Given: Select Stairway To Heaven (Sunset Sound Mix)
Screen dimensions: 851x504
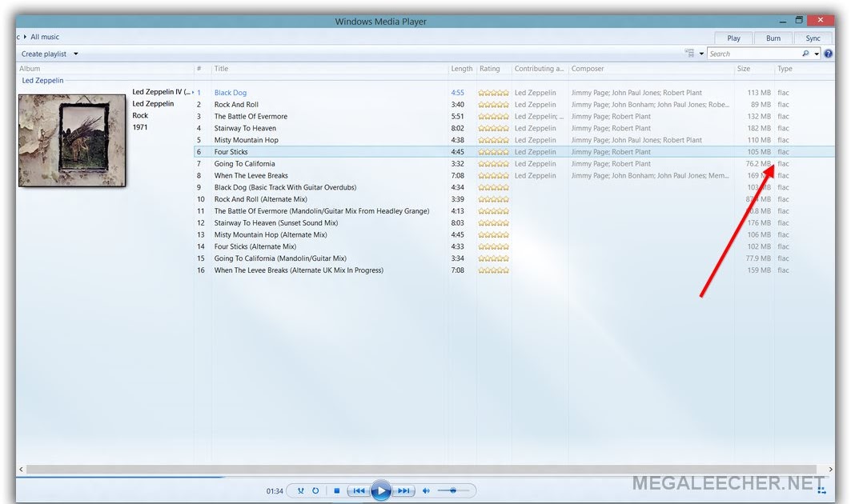Looking at the screenshot, I should click(275, 223).
